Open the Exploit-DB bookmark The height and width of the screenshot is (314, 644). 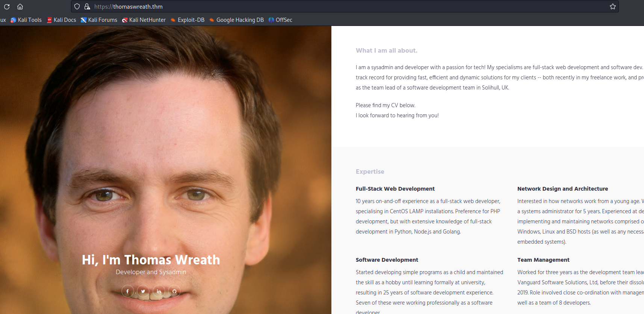(187, 20)
